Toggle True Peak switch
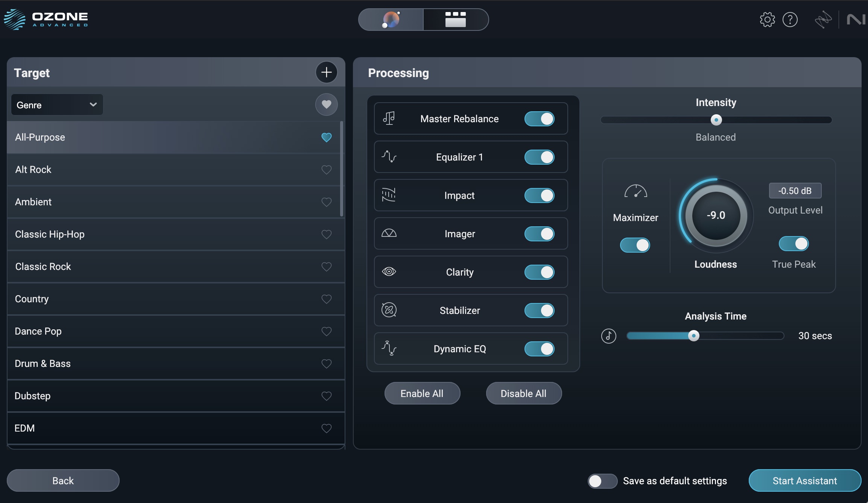Viewport: 868px width, 503px height. click(x=794, y=244)
